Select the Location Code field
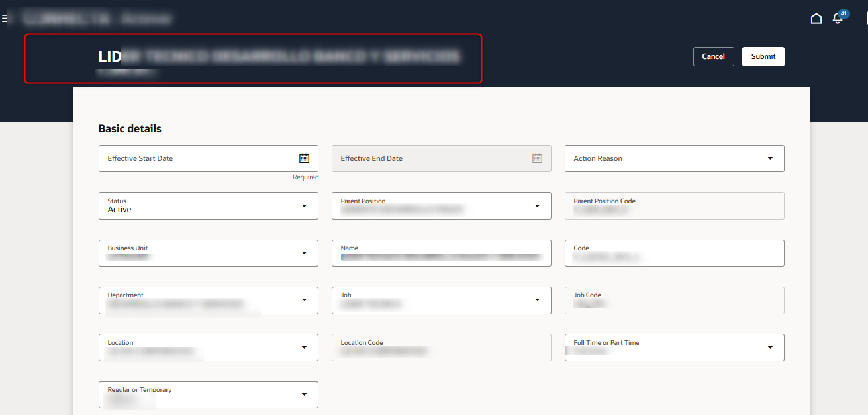Screen dimensions: 868x415 442,347
